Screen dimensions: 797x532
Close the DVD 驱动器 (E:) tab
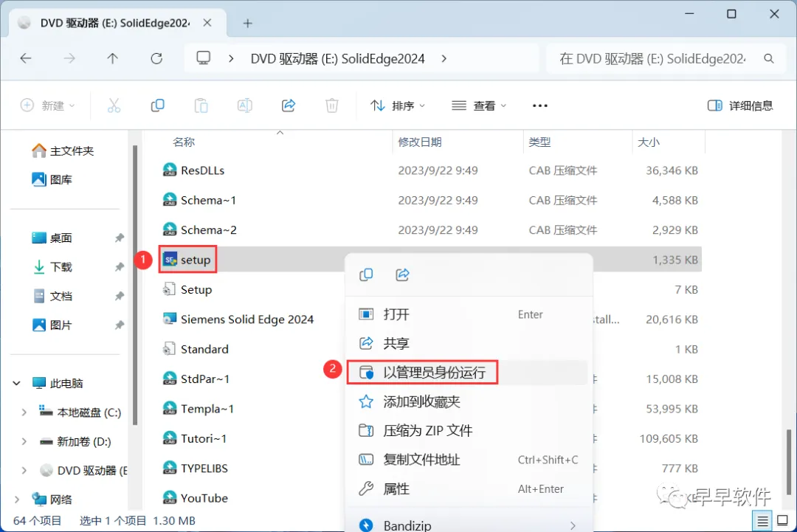[x=207, y=23]
